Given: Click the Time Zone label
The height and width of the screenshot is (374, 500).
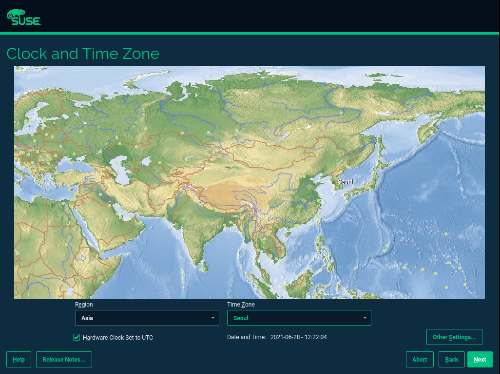Looking at the screenshot, I should [x=241, y=305].
